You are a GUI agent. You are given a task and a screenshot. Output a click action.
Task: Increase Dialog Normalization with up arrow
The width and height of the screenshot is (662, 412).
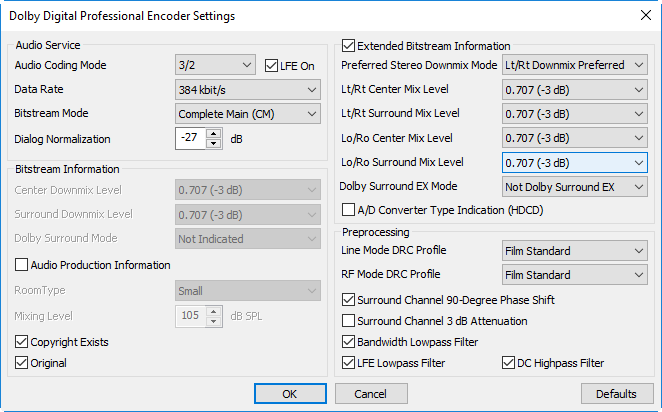tap(214, 134)
